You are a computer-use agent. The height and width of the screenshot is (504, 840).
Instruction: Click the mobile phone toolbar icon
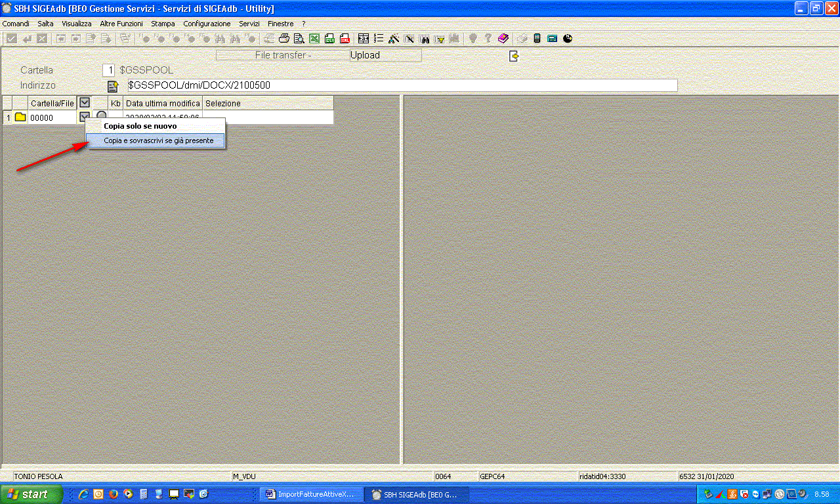pyautogui.click(x=537, y=39)
